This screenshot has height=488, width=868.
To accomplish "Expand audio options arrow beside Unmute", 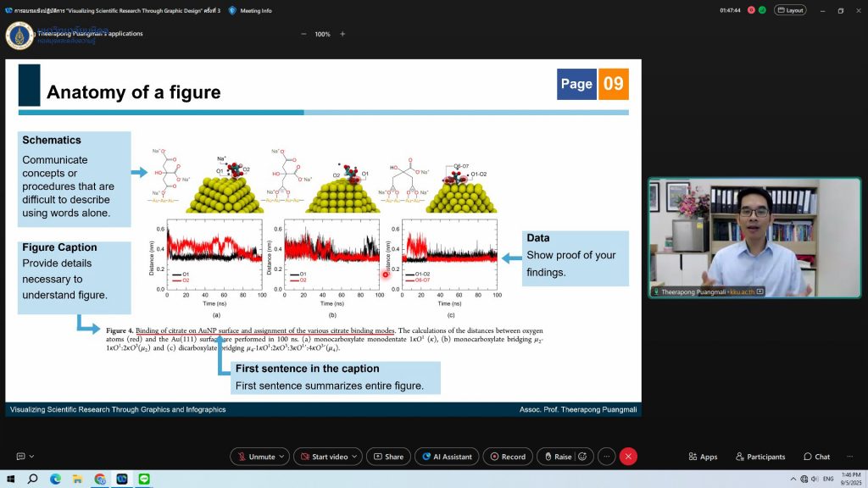I will [x=282, y=457].
